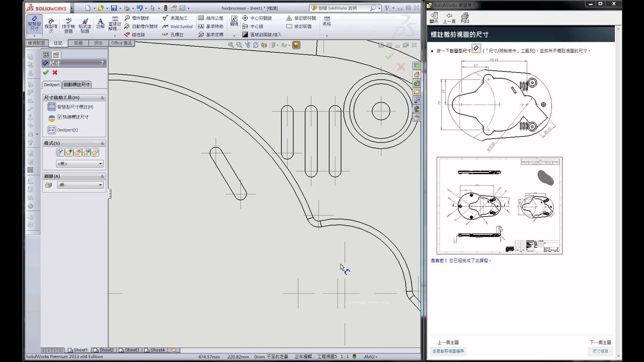Select Surface Finish (表面加工) symbol
This screenshot has width=644, height=362.
pyautogui.click(x=175, y=18)
